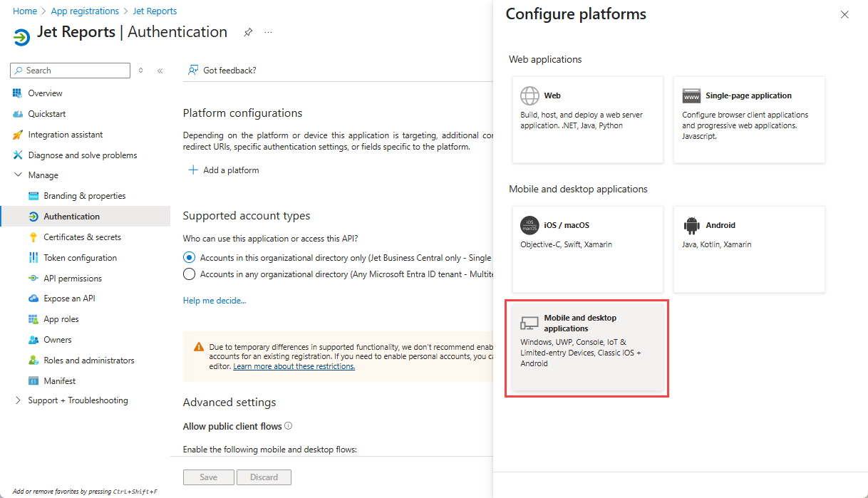Click the Expose an API label

coord(69,299)
